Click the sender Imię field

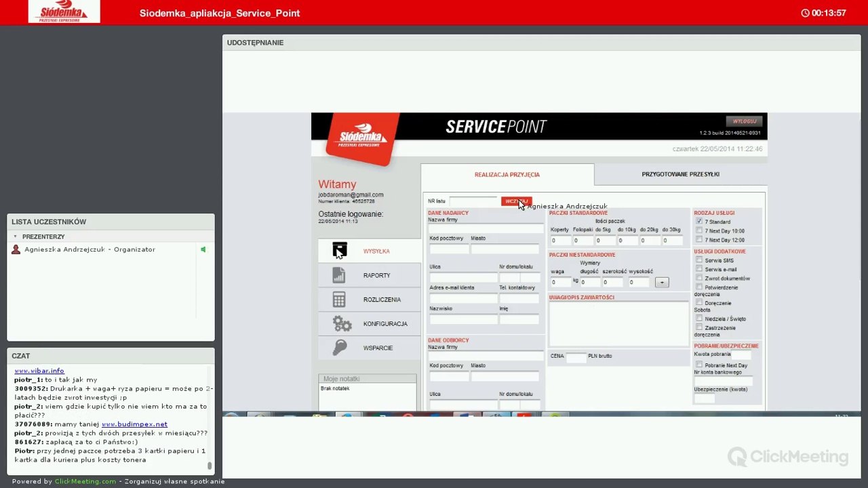[x=519, y=319]
